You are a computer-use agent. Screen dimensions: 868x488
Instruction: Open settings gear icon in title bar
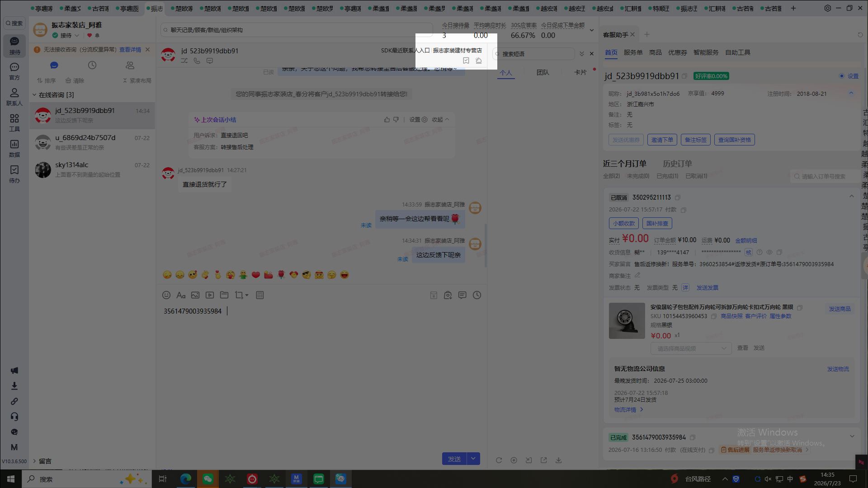[x=828, y=8]
